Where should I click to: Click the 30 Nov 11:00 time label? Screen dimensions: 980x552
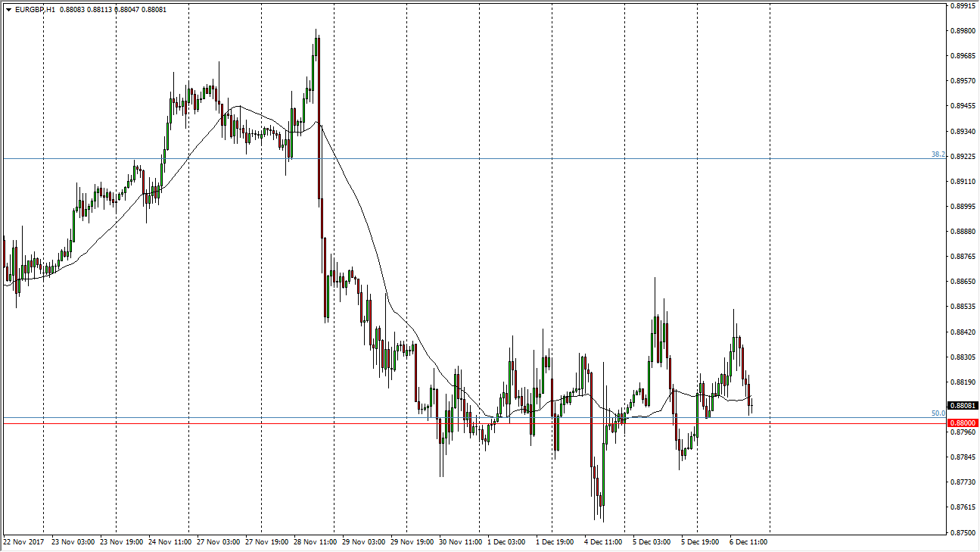pos(462,542)
